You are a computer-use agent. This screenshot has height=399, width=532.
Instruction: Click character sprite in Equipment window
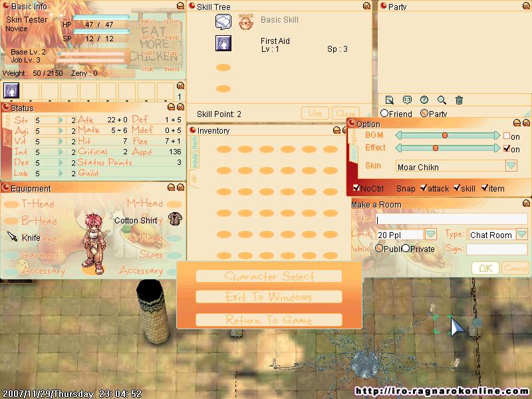93,243
